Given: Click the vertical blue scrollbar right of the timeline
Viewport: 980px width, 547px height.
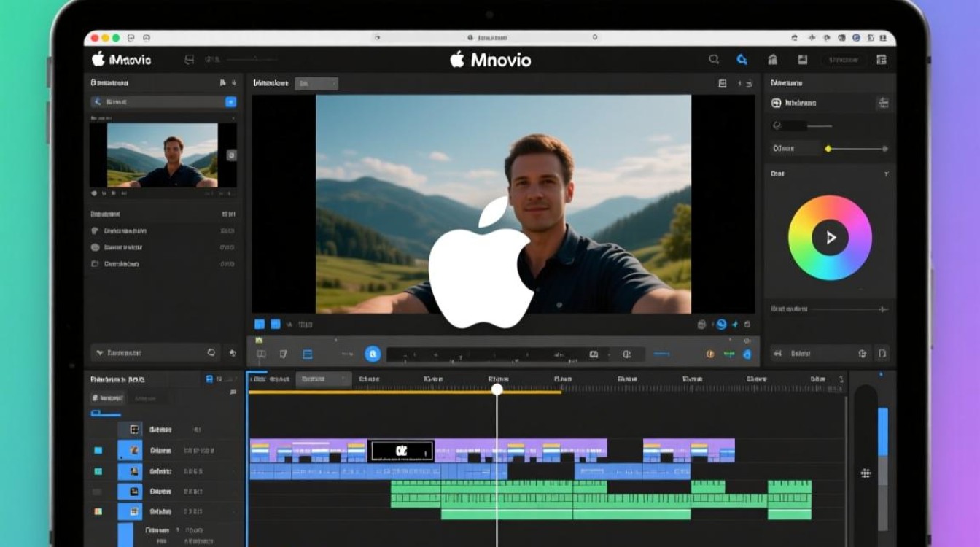Looking at the screenshot, I should point(883,432).
